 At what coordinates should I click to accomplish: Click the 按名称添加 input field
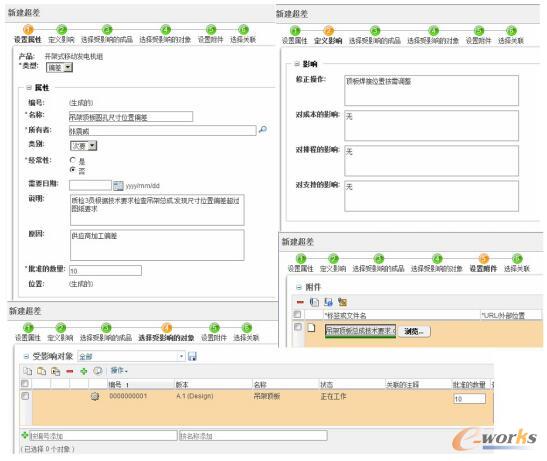click(x=253, y=436)
